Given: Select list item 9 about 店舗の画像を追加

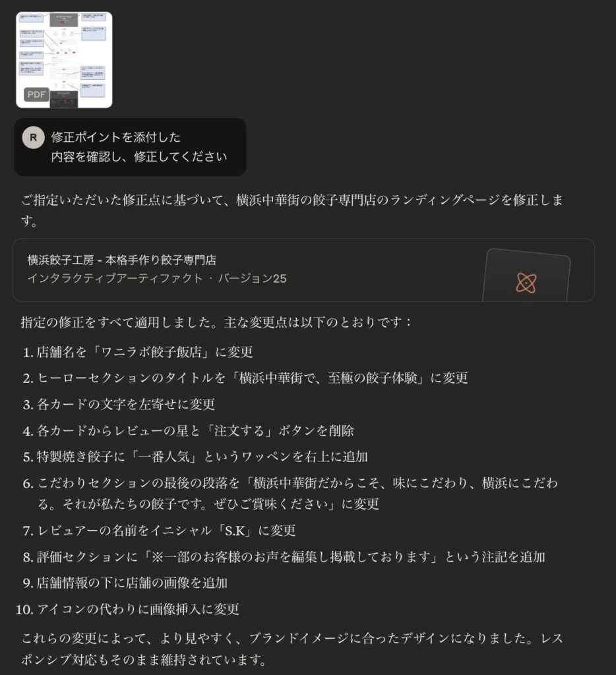Looking at the screenshot, I should point(125,583).
